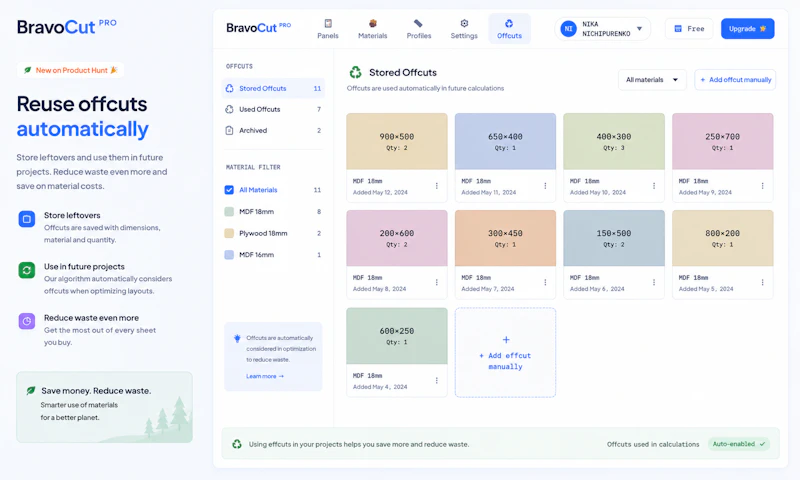Open options menu for 300×450 offcut
This screenshot has width=800, height=480.
(545, 283)
